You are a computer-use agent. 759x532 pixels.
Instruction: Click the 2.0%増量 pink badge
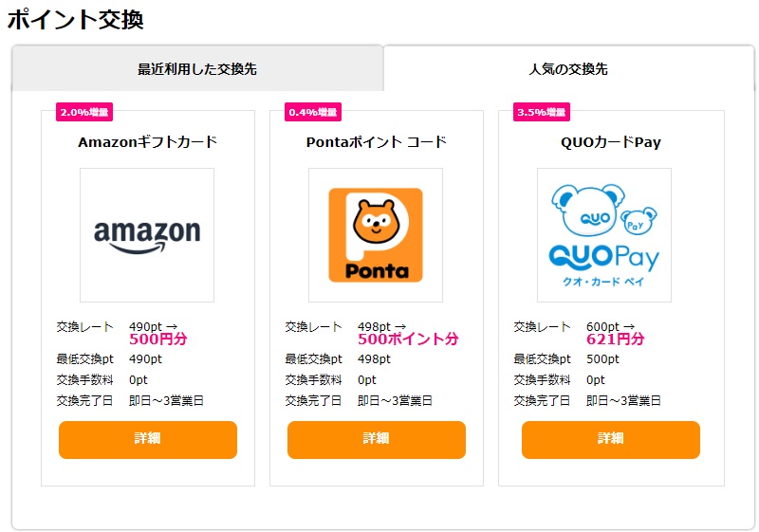[84, 112]
